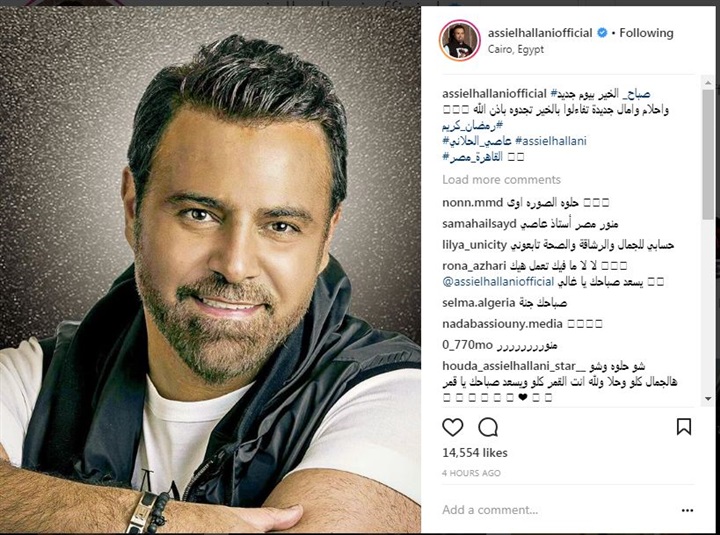720x535 pixels.
Task: Open assielhallaniofficial profile picture avatar
Action: (x=460, y=40)
